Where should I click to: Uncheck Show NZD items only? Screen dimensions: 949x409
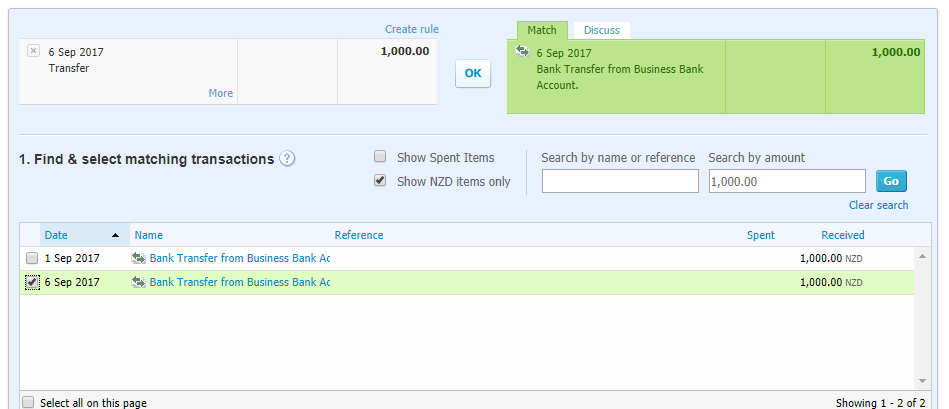380,181
